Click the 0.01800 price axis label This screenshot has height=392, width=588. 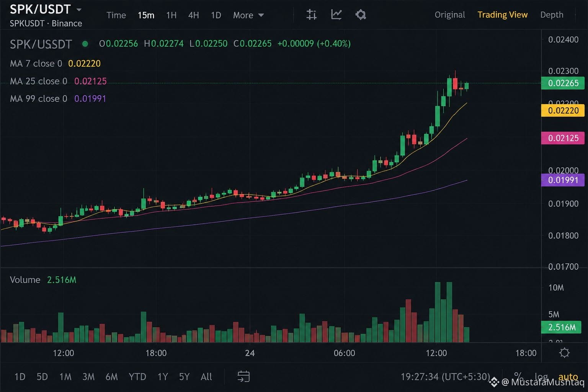(563, 235)
